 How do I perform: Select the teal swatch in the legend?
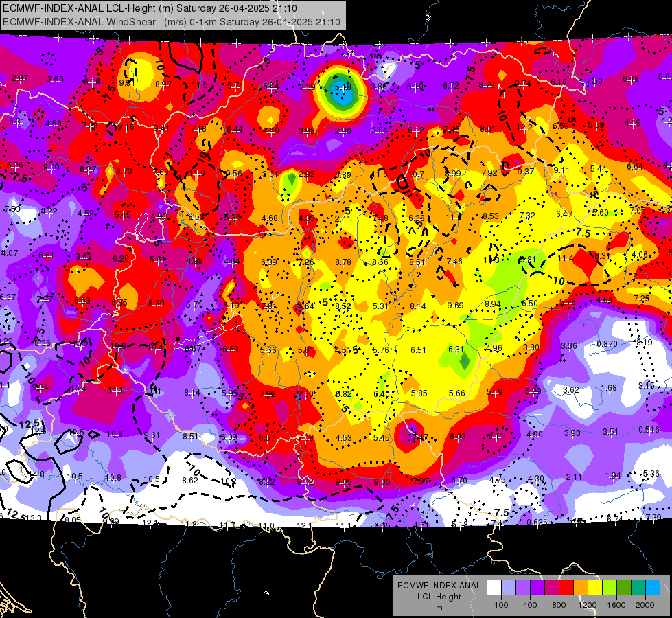pyautogui.click(x=638, y=588)
